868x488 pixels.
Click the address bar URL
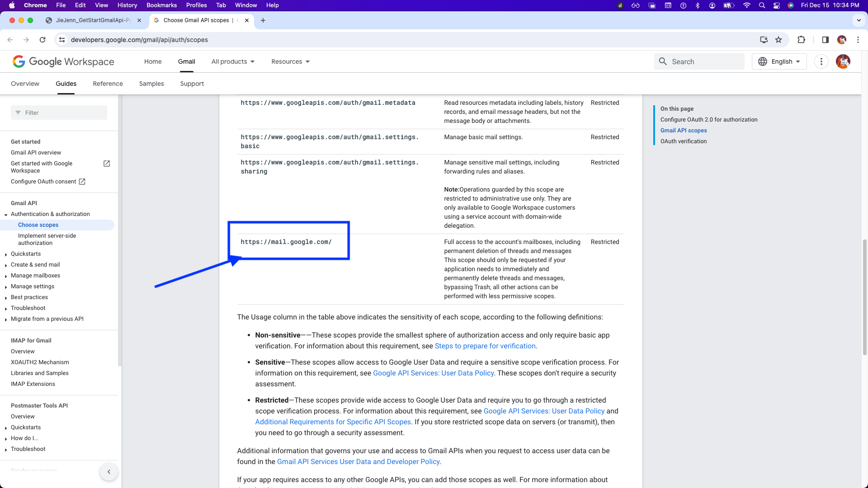click(139, 40)
